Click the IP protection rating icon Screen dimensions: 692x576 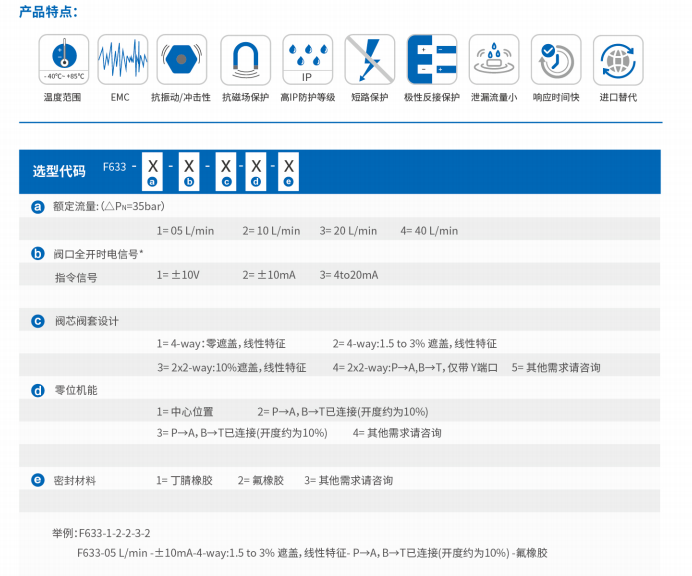tap(307, 59)
